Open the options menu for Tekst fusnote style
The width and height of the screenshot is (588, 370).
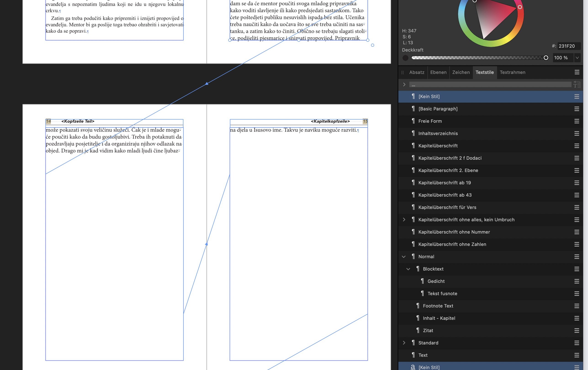point(577,293)
